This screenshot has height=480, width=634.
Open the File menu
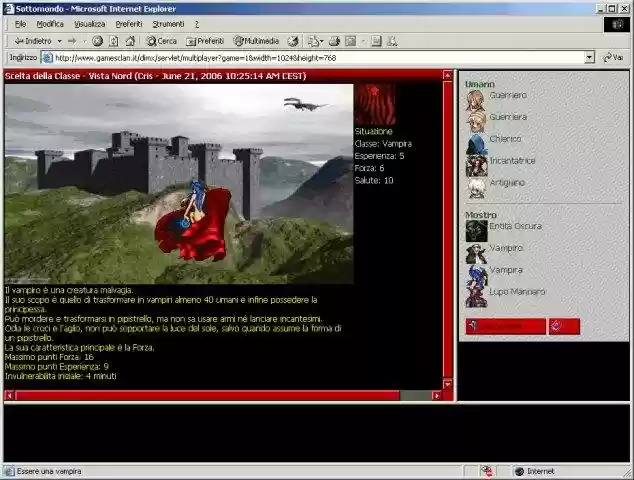click(x=20, y=24)
